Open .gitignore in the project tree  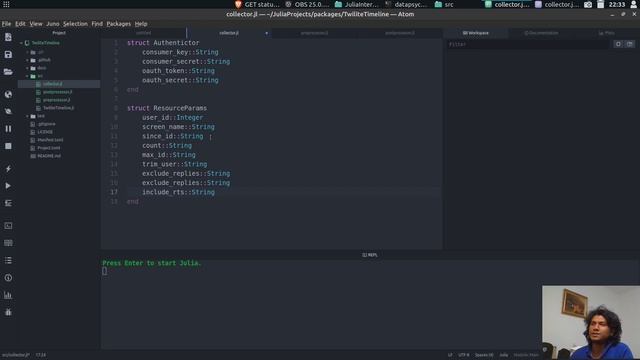[x=47, y=124]
